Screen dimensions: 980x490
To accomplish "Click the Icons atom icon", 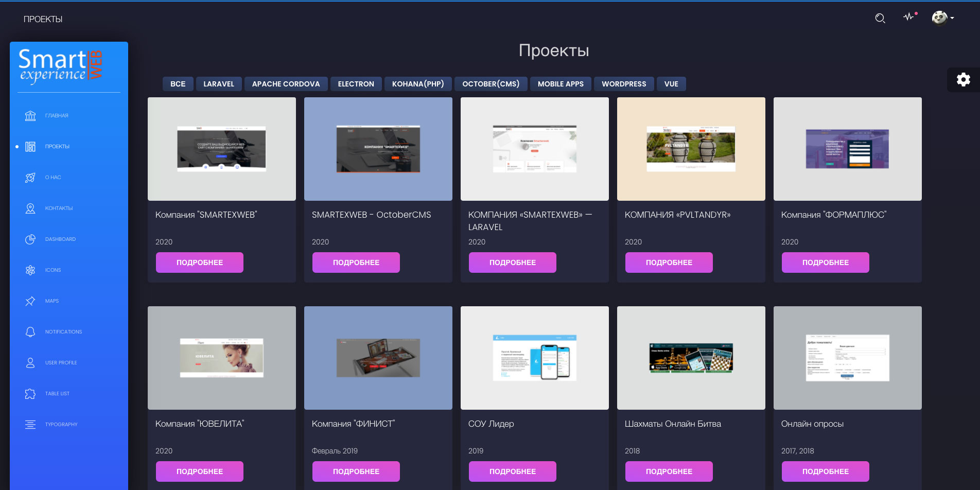I will pyautogui.click(x=30, y=270).
